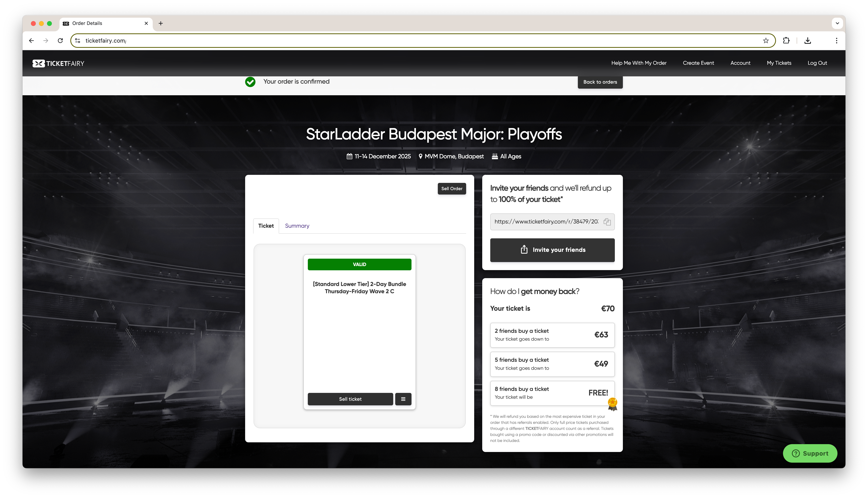Click the calendar icon beside event dates

[349, 156]
